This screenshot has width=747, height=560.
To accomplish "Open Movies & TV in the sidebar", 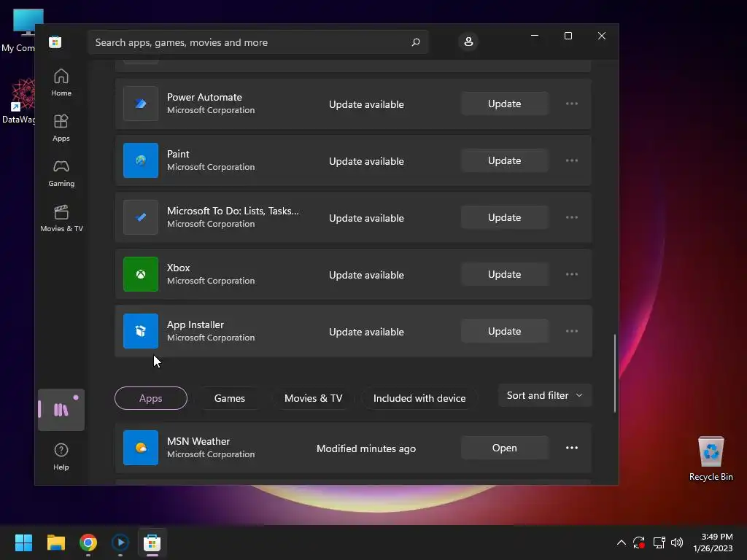I will [x=61, y=218].
